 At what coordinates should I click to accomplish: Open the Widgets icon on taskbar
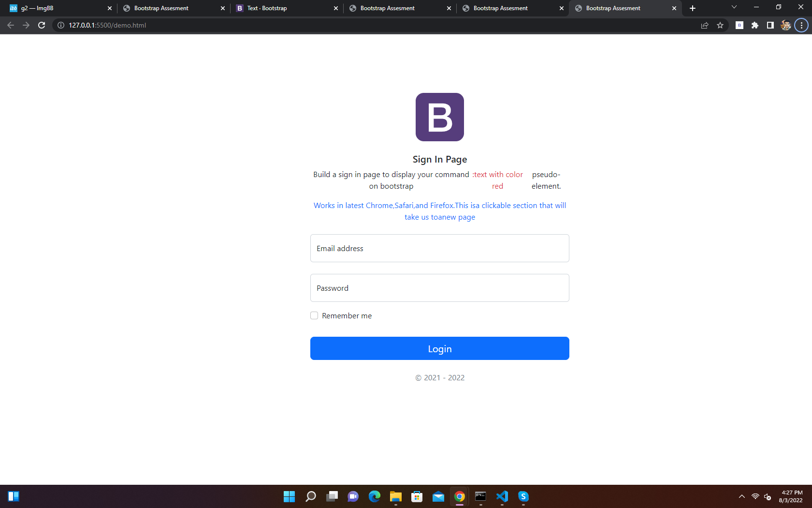pos(14,496)
